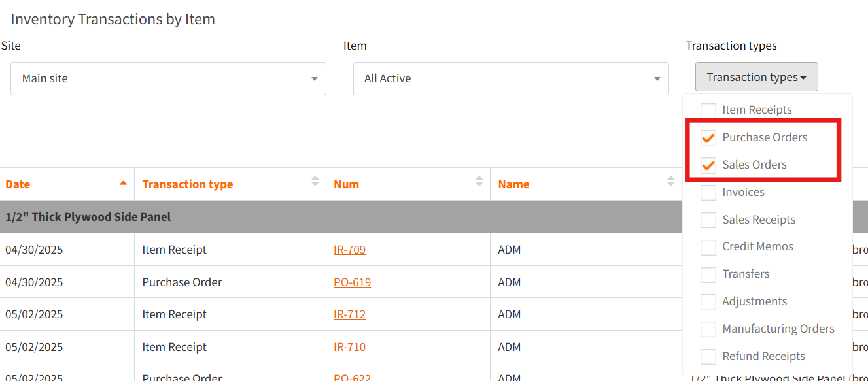Check the Adjustments option
This screenshot has width=868, height=381.
point(708,302)
